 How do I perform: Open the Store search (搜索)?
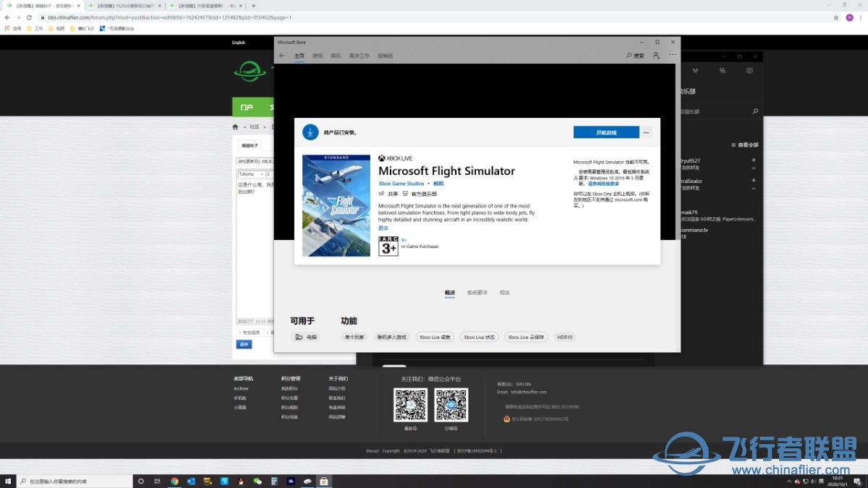pyautogui.click(x=635, y=55)
